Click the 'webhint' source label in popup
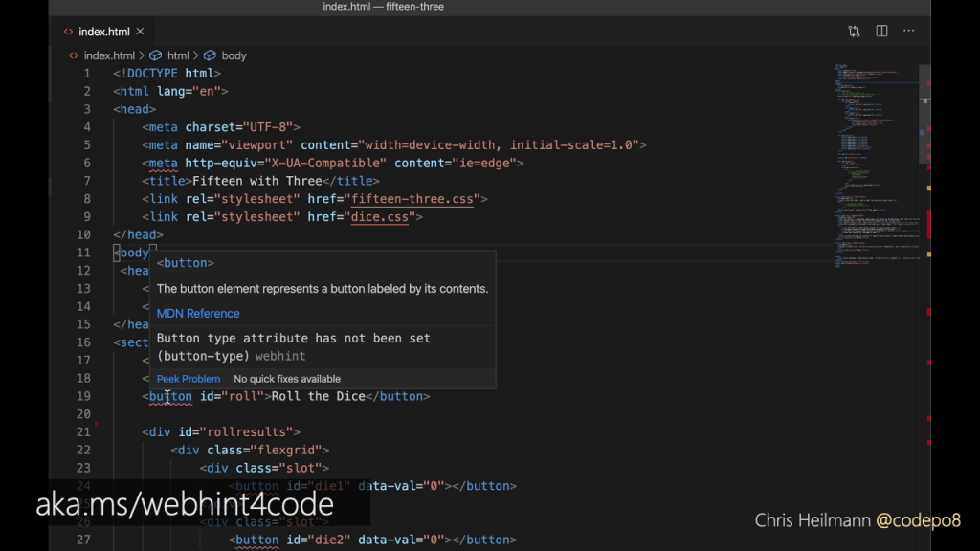 coord(280,356)
